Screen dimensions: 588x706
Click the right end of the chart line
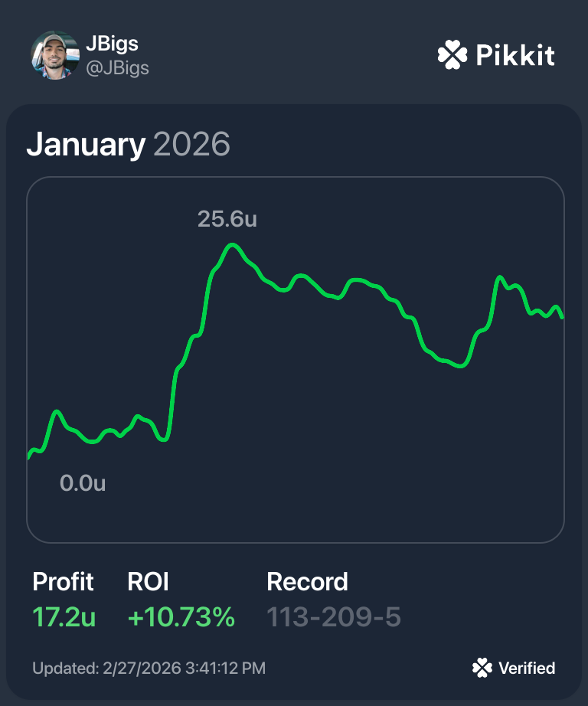(562, 315)
